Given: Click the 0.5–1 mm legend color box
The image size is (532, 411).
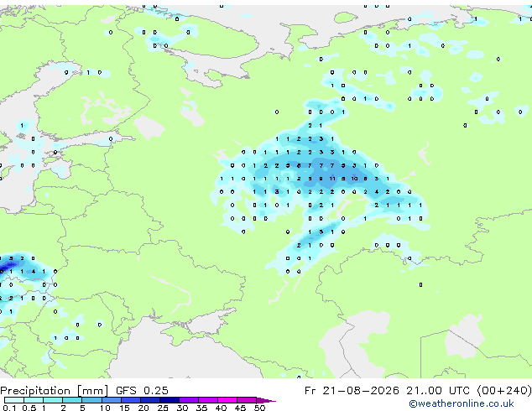Looking at the screenshot, I should pyautogui.click(x=34, y=400).
